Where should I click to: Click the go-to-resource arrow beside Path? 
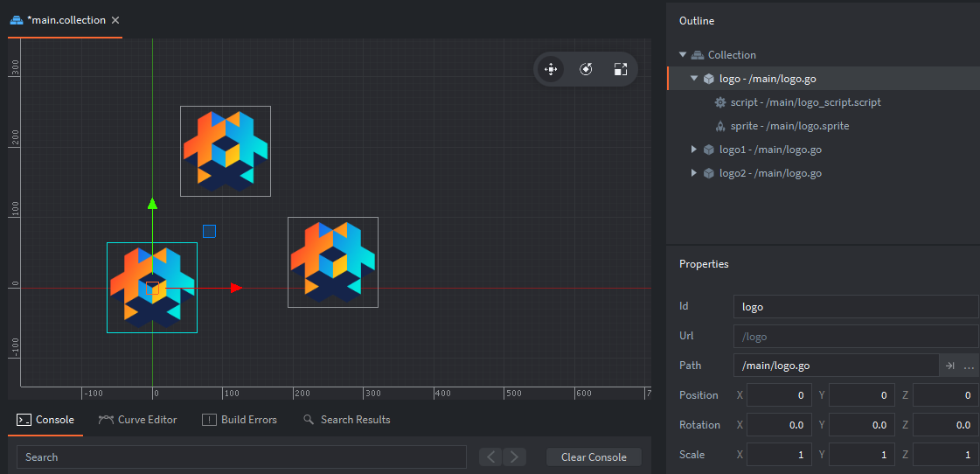949,366
